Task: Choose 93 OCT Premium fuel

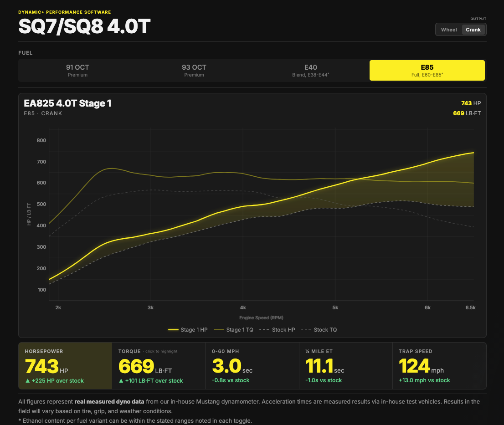Action: click(194, 70)
